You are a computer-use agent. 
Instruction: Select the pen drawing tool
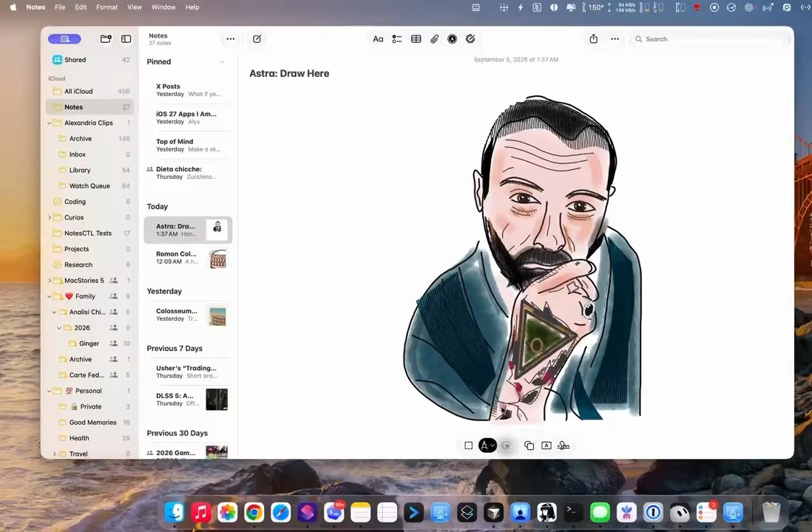[484, 446]
